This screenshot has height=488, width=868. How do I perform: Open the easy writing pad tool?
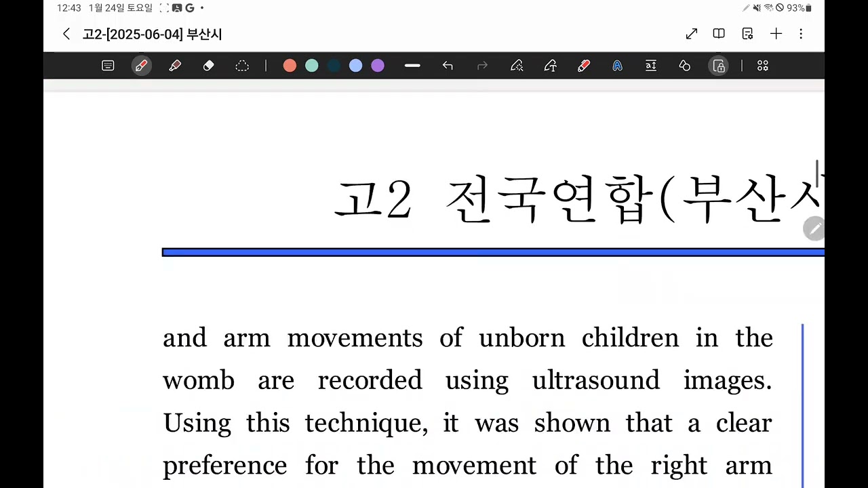651,66
